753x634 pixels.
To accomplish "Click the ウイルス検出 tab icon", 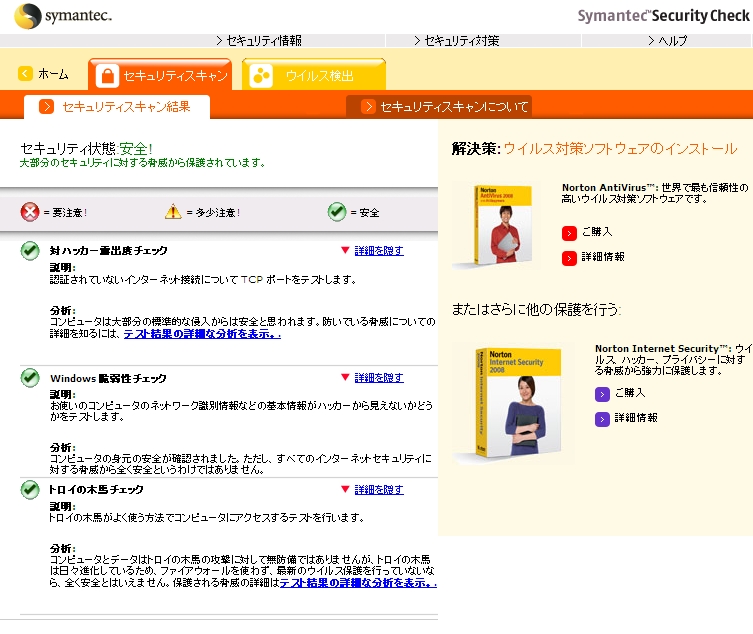I will pyautogui.click(x=261, y=76).
